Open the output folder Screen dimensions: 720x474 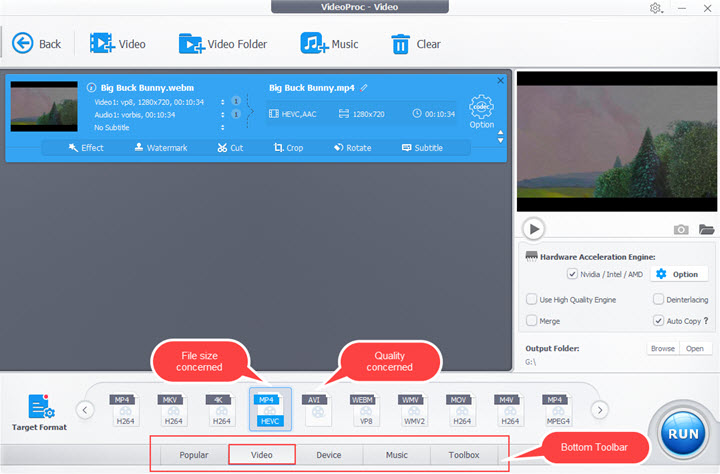point(695,349)
